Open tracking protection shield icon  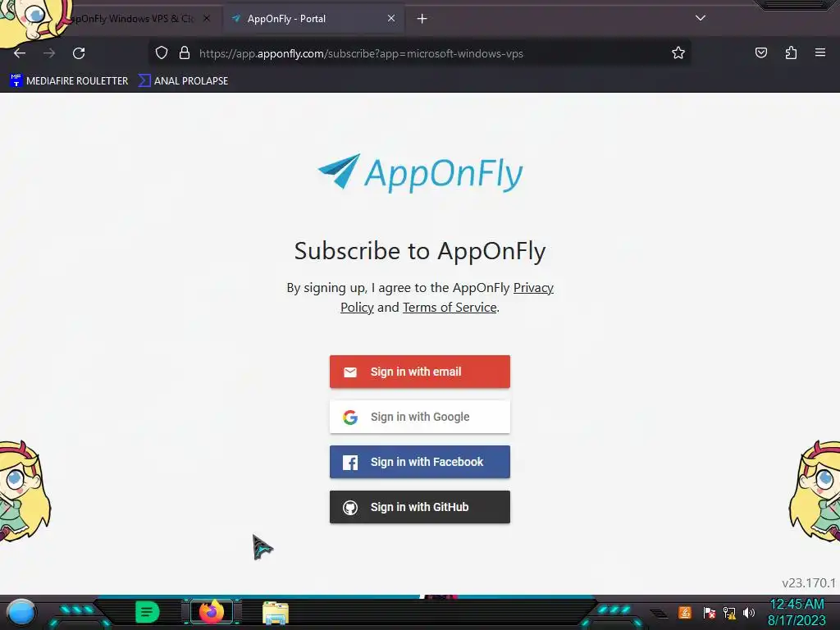coord(162,53)
